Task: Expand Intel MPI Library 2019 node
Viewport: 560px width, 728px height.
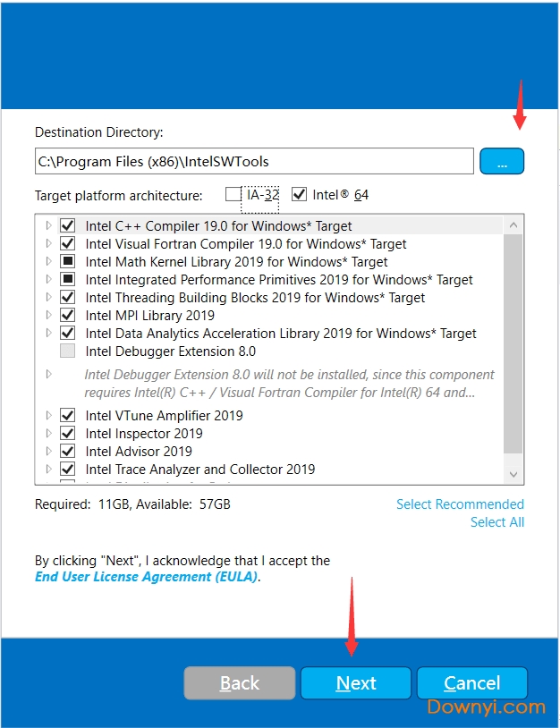Action: pyautogui.click(x=49, y=315)
